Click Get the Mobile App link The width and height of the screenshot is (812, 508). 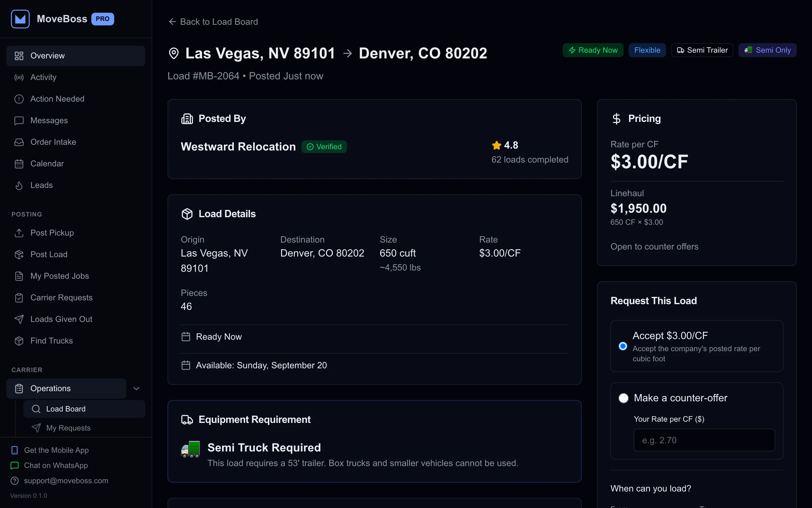click(x=50, y=450)
